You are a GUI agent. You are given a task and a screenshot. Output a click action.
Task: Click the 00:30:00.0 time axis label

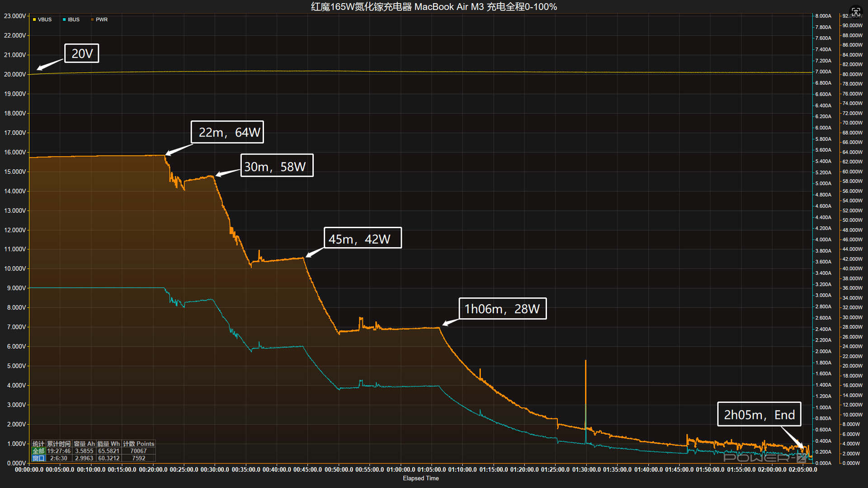click(x=215, y=470)
